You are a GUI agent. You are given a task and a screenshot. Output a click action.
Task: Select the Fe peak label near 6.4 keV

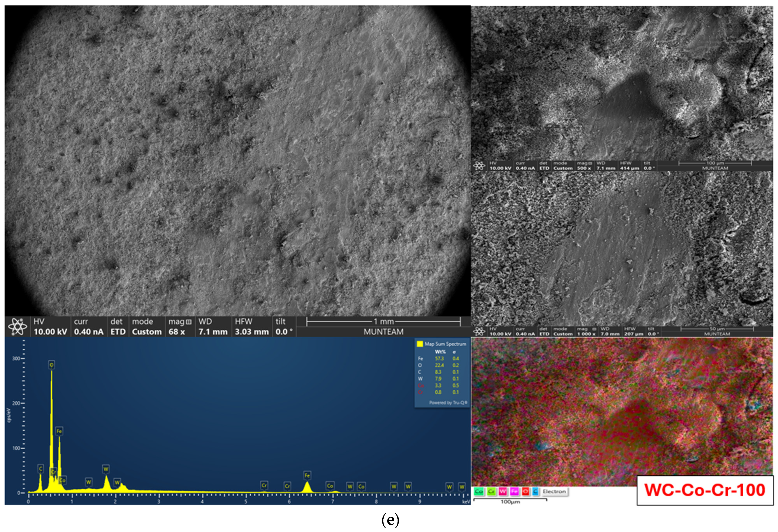(x=307, y=475)
